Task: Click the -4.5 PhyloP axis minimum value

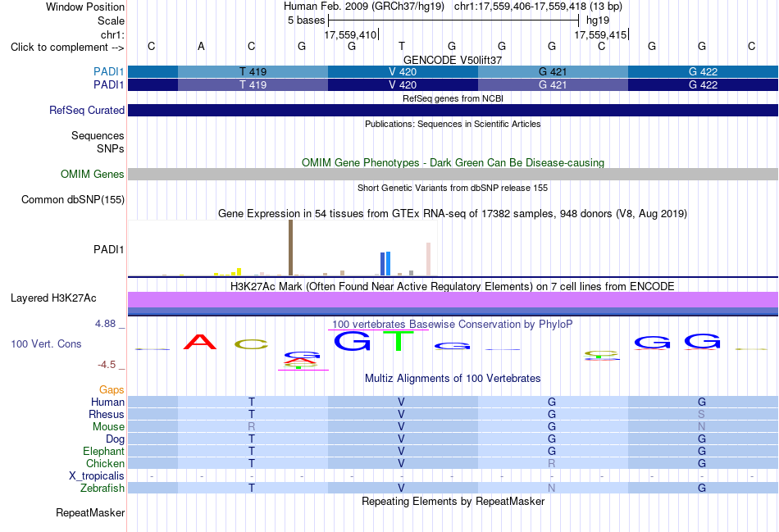Action: (107, 365)
